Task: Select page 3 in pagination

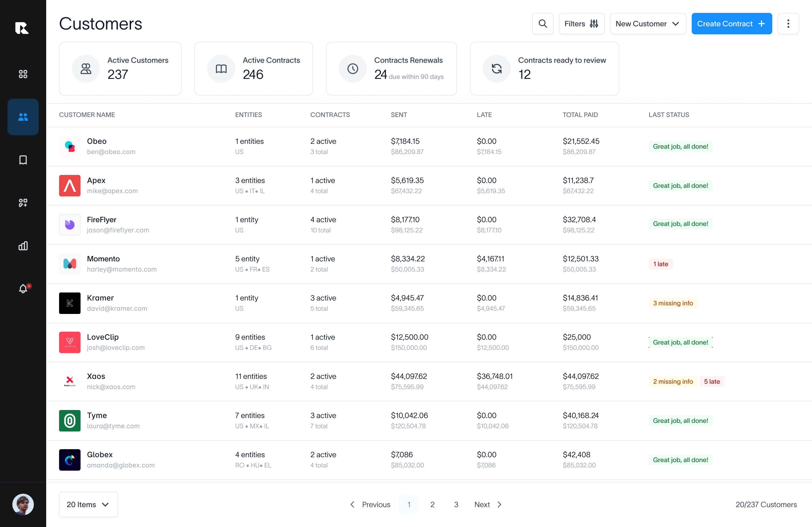Action: [x=456, y=504]
